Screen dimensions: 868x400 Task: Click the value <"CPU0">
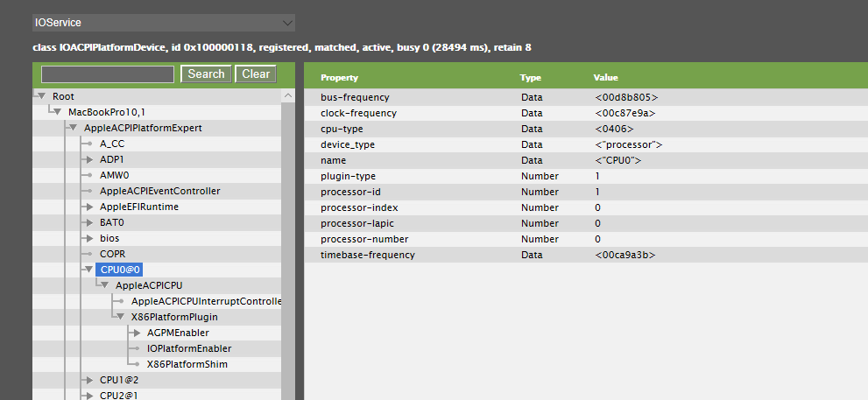tap(618, 160)
